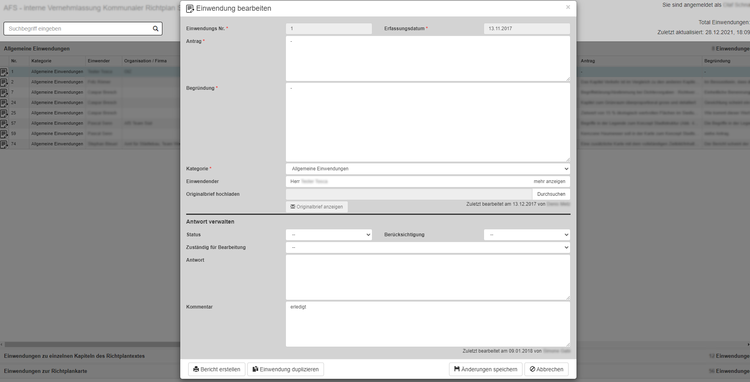Expand Einwendungen zu einzelnen Kapiteln section

pyautogui.click(x=74, y=356)
